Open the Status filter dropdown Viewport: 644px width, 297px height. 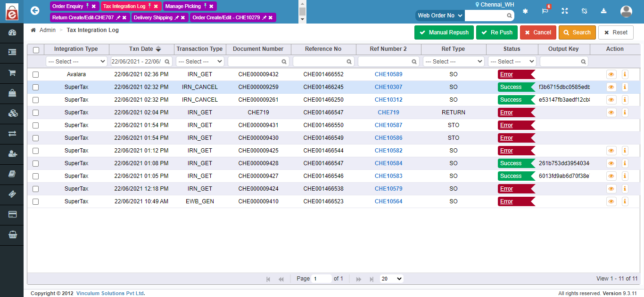pos(512,61)
